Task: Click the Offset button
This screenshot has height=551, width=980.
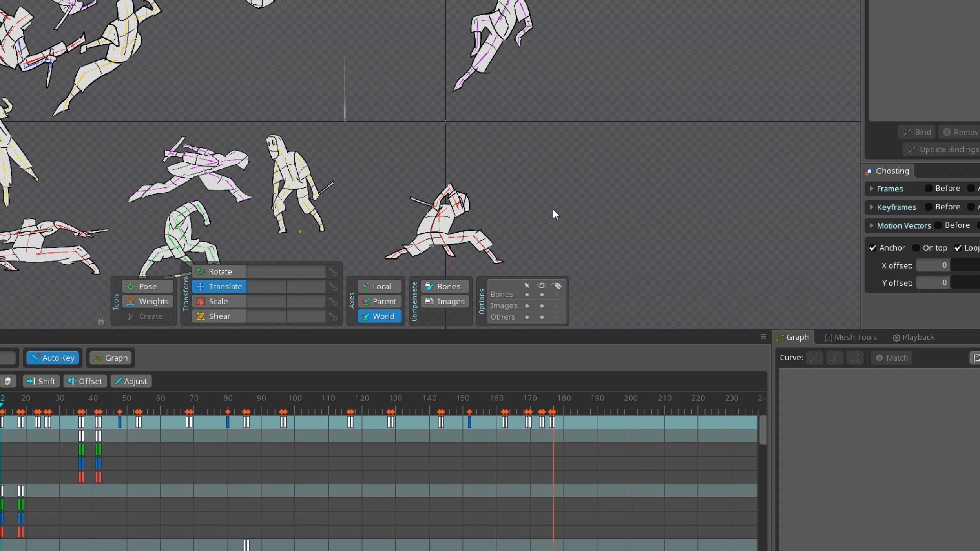Action: (85, 381)
